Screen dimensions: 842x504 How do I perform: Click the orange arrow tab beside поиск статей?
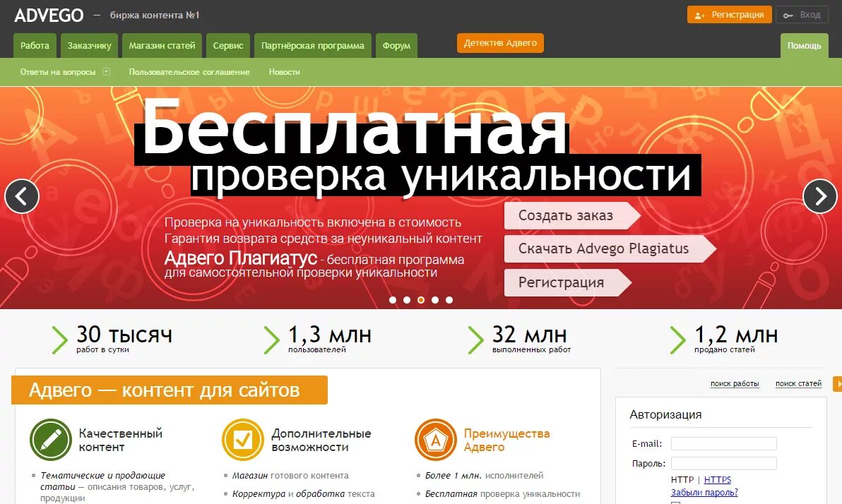click(837, 384)
